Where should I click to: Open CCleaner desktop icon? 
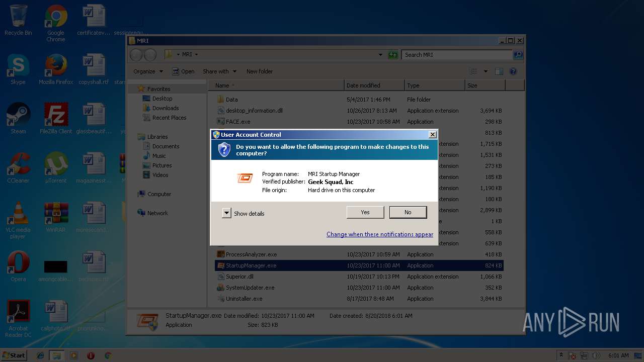click(18, 168)
